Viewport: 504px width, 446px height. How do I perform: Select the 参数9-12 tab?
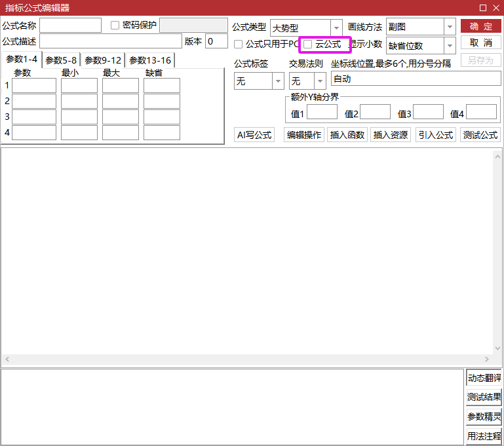click(103, 60)
